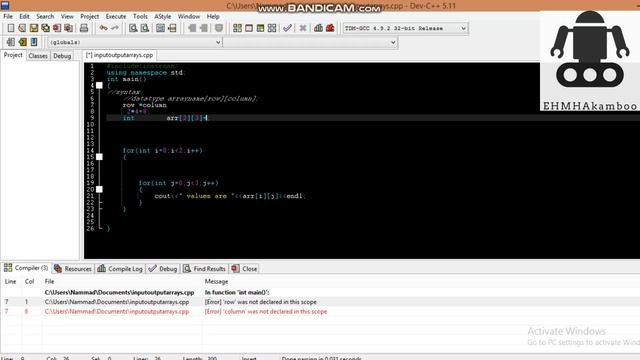This screenshot has width=640, height=360.
Task: Open the Edit menu
Action: (x=24, y=16)
